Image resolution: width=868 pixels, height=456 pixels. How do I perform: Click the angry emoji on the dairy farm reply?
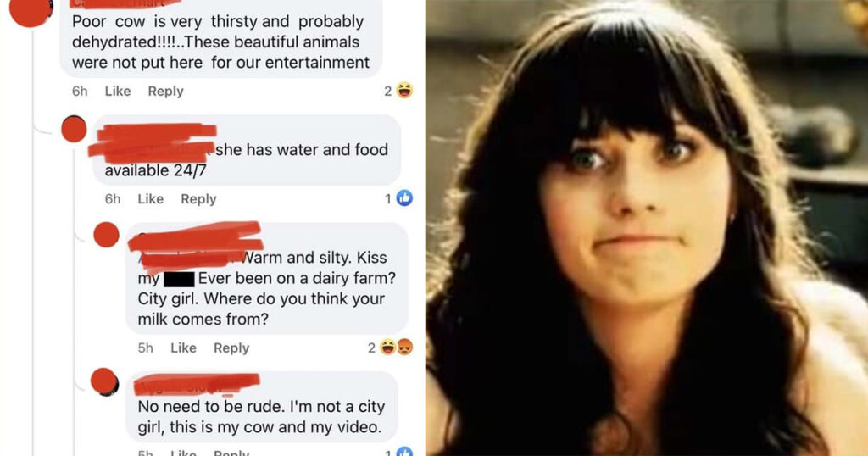(x=404, y=347)
